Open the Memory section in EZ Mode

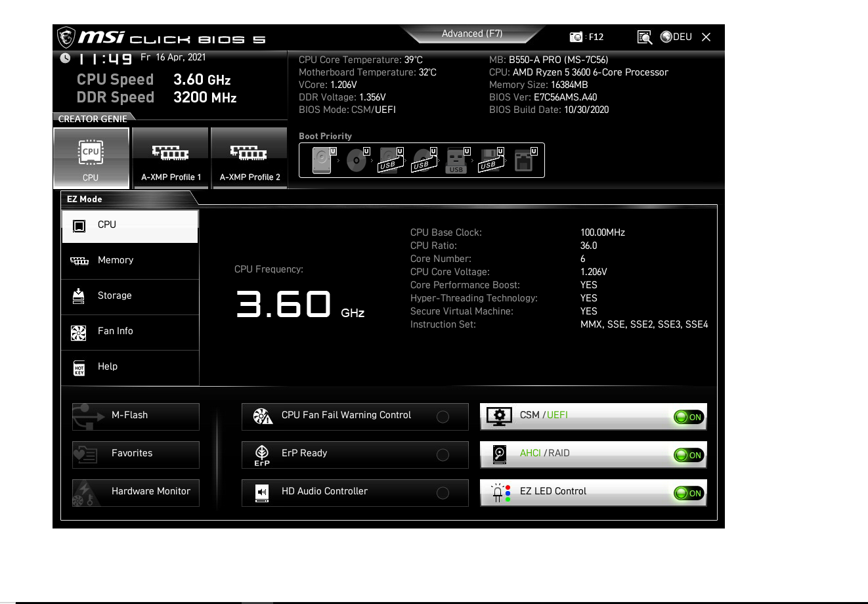[x=130, y=261]
